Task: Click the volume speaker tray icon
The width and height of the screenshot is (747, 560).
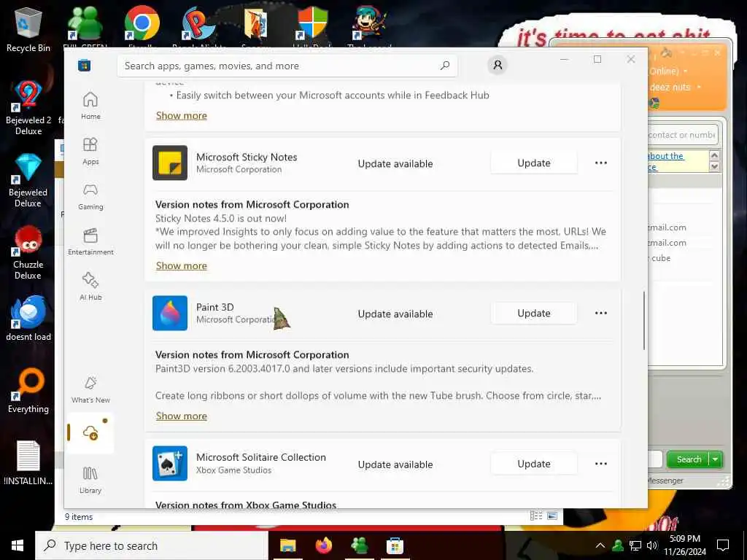Action: 652,545
